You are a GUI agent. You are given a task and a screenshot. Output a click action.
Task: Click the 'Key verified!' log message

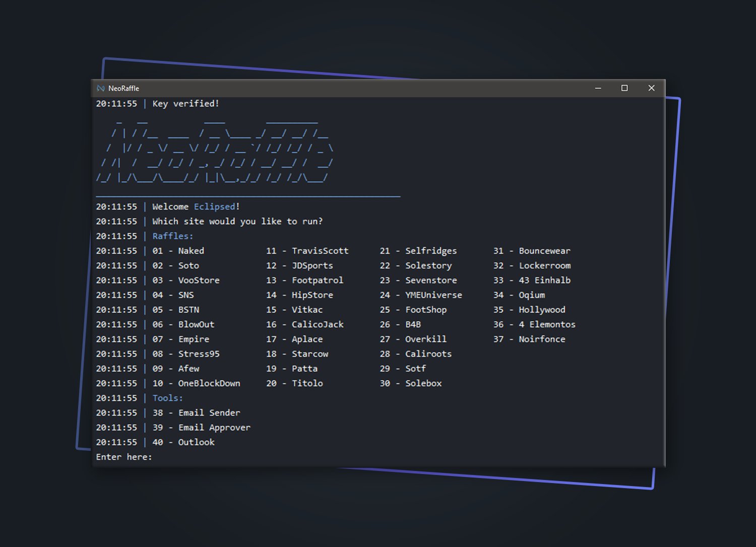coord(185,104)
